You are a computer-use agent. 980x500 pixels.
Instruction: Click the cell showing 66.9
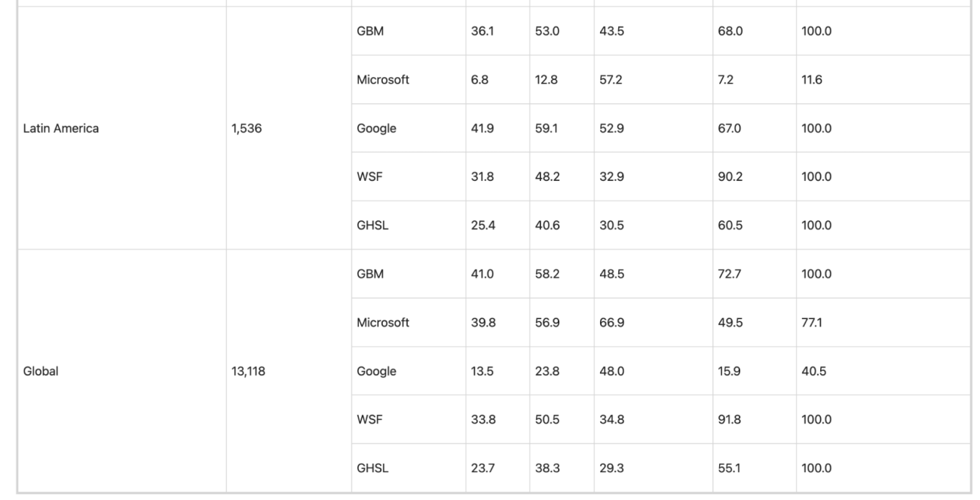pyautogui.click(x=611, y=323)
